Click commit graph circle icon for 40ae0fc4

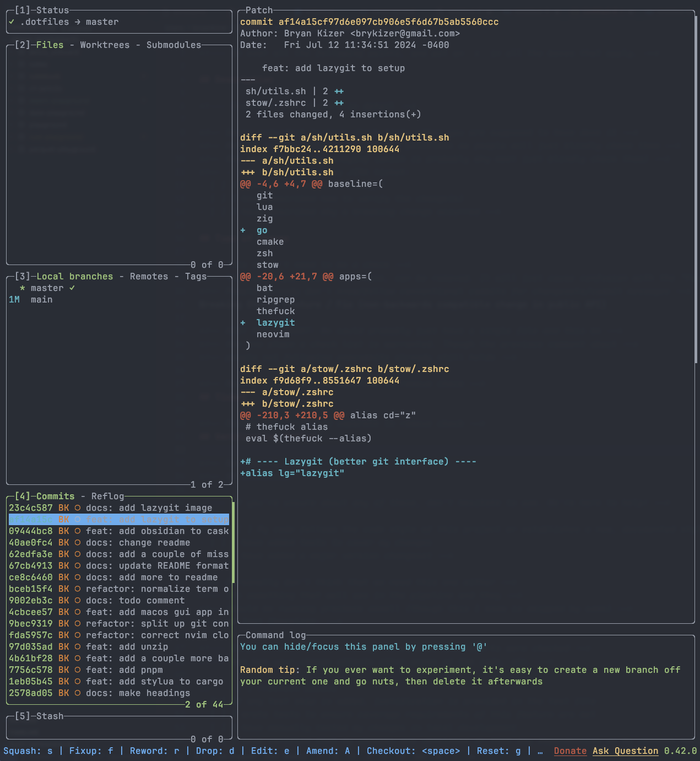[x=78, y=543]
